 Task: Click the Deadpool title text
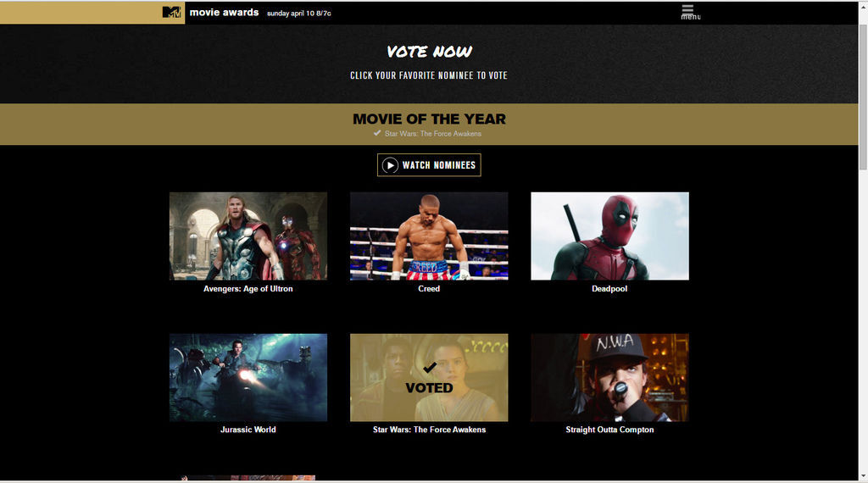click(609, 289)
